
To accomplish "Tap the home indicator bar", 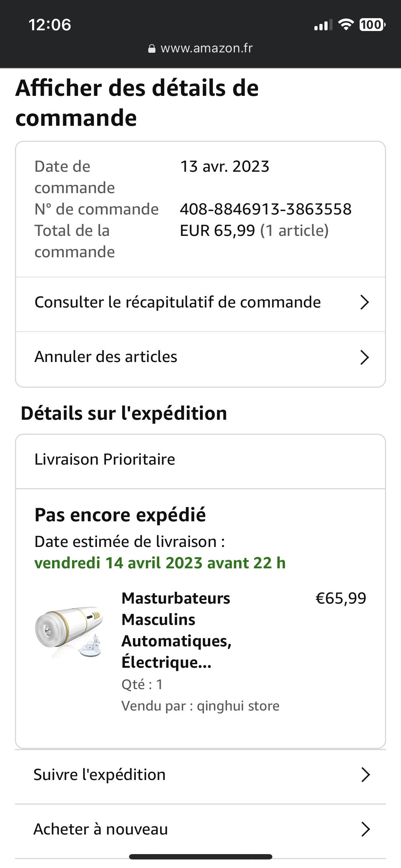I will (x=200, y=857).
